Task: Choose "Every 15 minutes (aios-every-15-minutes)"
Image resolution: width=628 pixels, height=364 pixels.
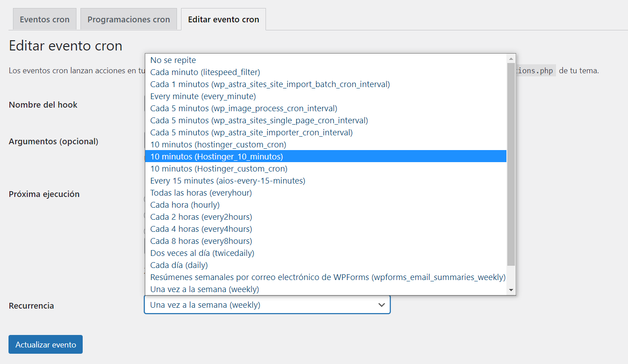Action: pos(228,180)
